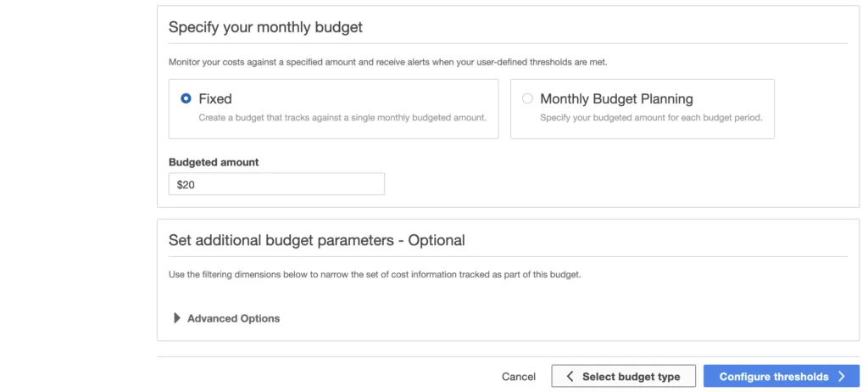Select the Fixed radio button
868x392 pixels.
point(186,98)
